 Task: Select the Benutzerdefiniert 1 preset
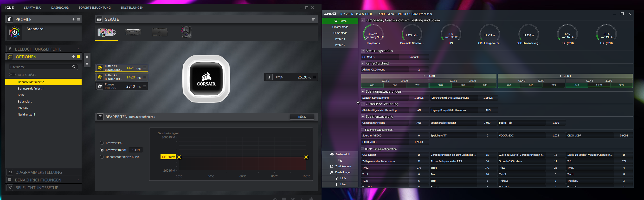(43, 89)
